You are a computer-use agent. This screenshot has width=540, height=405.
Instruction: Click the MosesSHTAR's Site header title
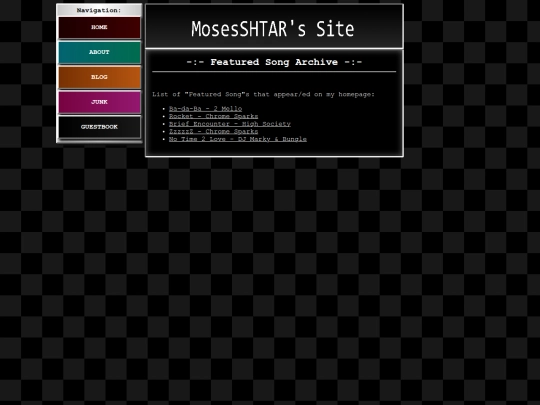273,29
